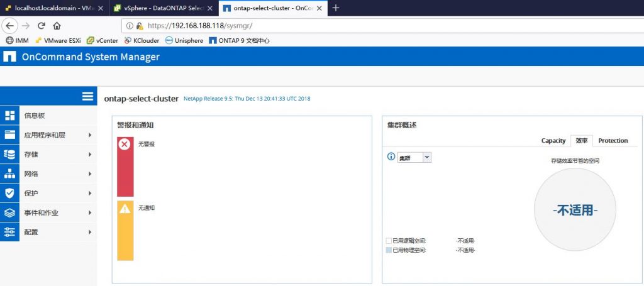This screenshot has width=644, height=286.
Task: Click the 集群概述 panel heading
Action: tap(402, 125)
